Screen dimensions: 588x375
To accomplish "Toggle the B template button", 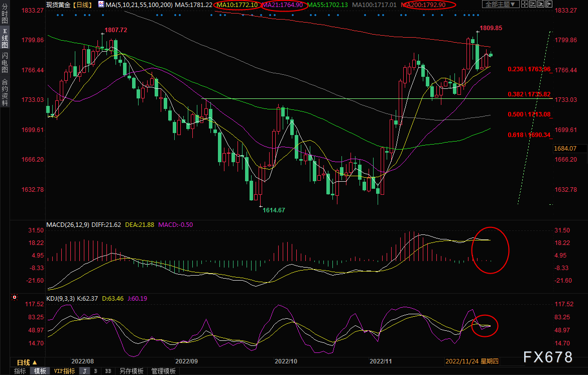I will (95, 371).
